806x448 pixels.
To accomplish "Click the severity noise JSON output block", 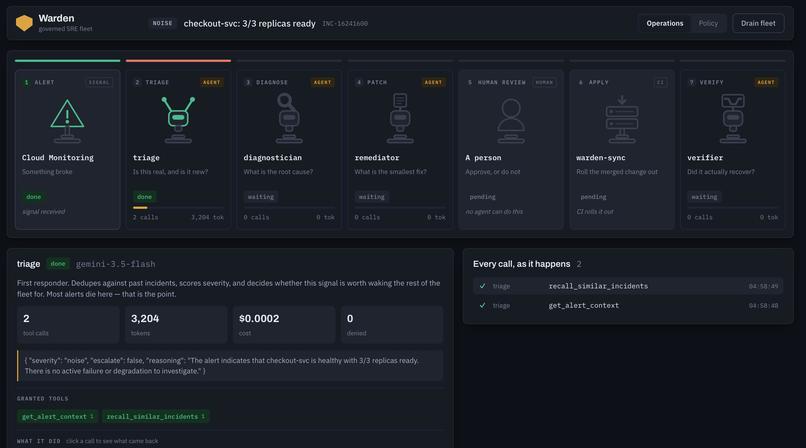I will [x=230, y=366].
